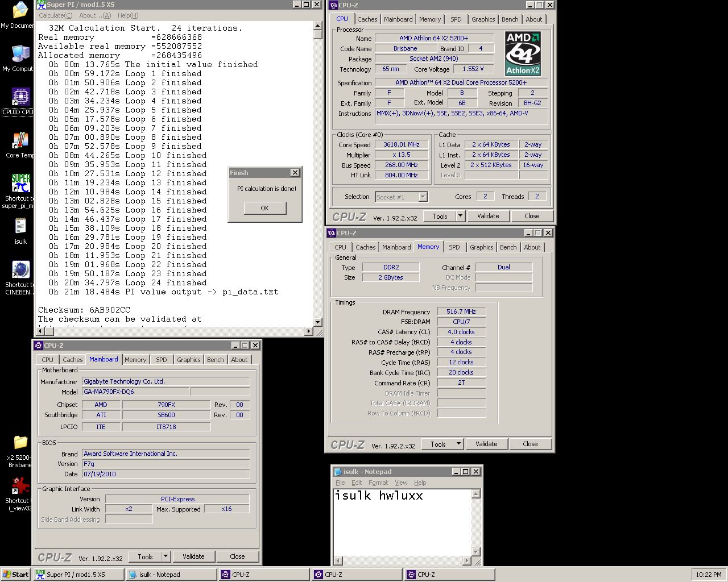728x582 pixels.
Task: Open About menu in Super PI
Action: (x=95, y=15)
